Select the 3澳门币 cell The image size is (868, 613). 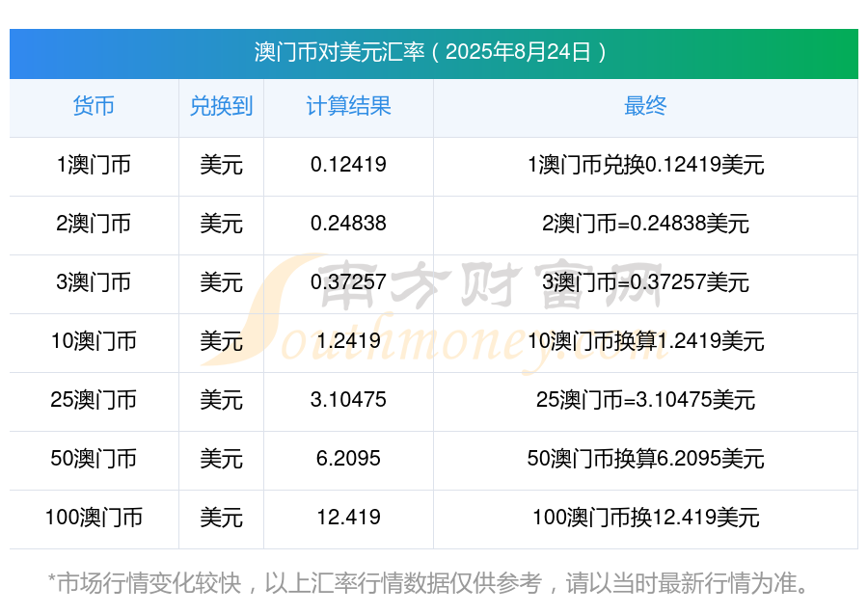tap(94, 282)
